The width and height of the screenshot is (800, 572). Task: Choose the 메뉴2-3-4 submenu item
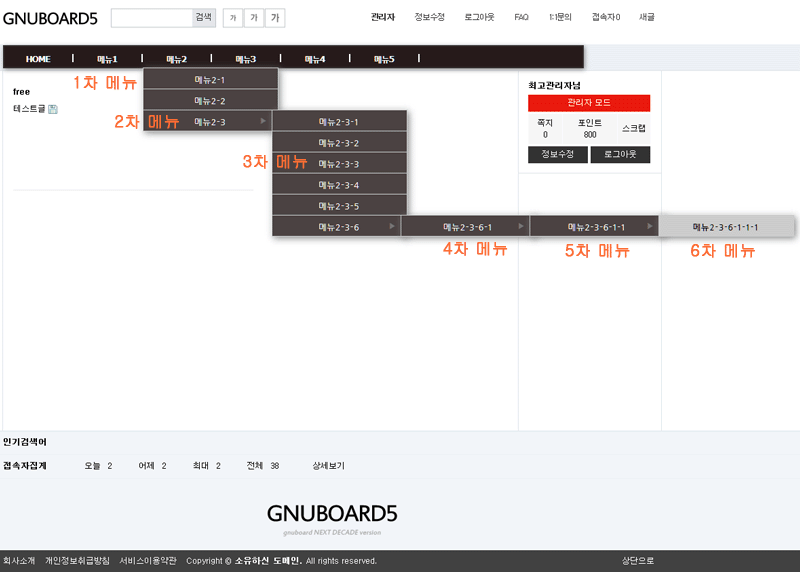coord(339,185)
